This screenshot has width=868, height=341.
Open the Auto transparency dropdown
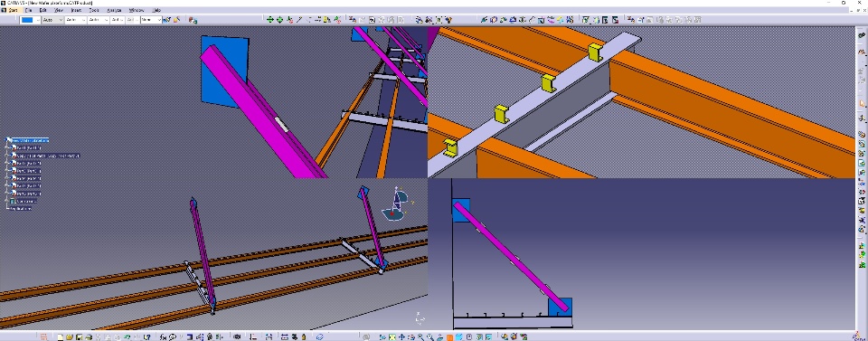52,20
